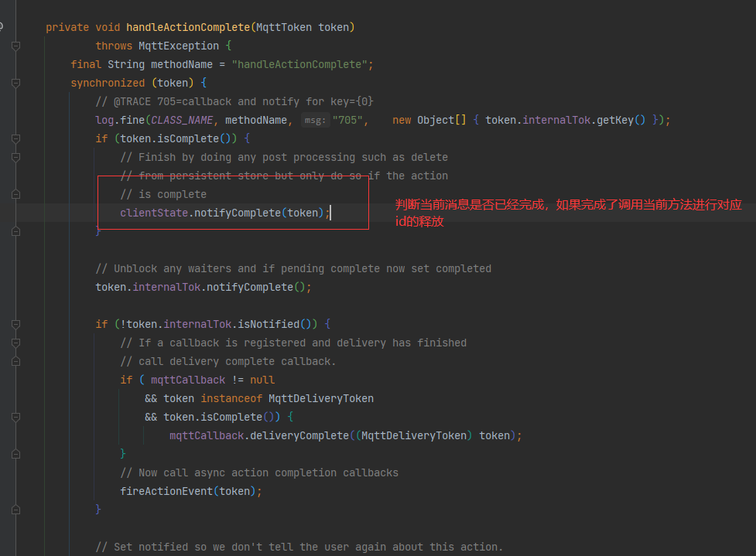Click the 'Set notified so we don't tell' comment

[x=299, y=547]
